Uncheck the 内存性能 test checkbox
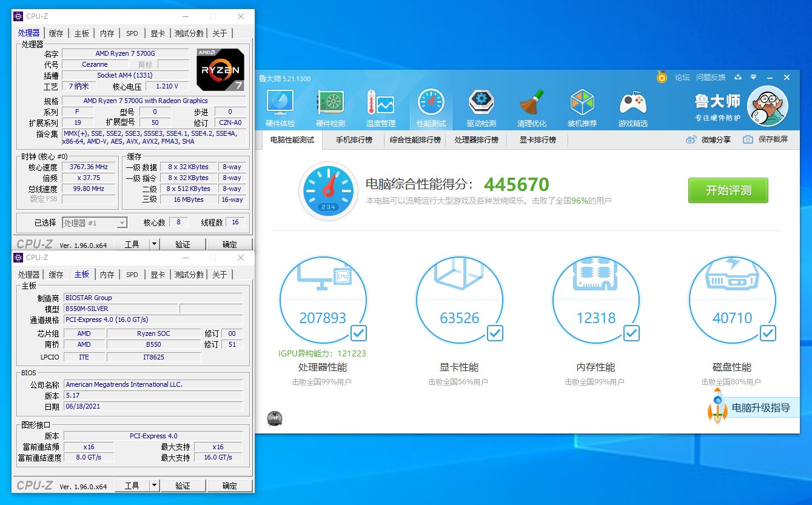Image resolution: width=812 pixels, height=505 pixels. coord(631,333)
